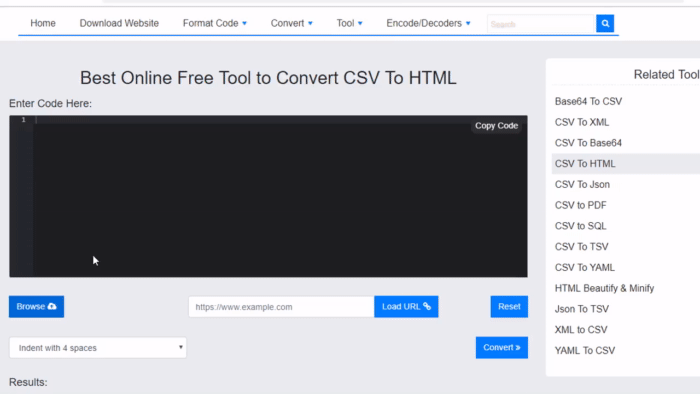The image size is (700, 394).
Task: Open the Download Website menu item
Action: (x=119, y=23)
